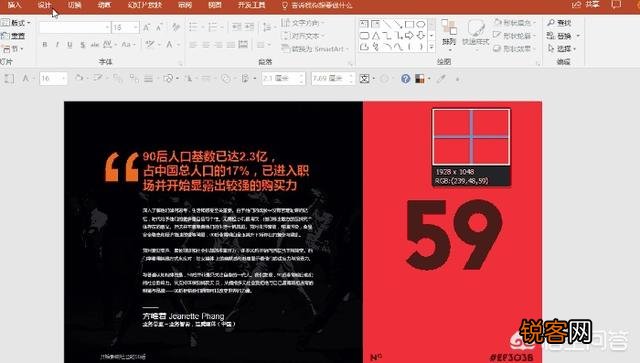Open the 形状轮廓 shape outline dropdown
The image size is (640, 363).
[x=514, y=36]
